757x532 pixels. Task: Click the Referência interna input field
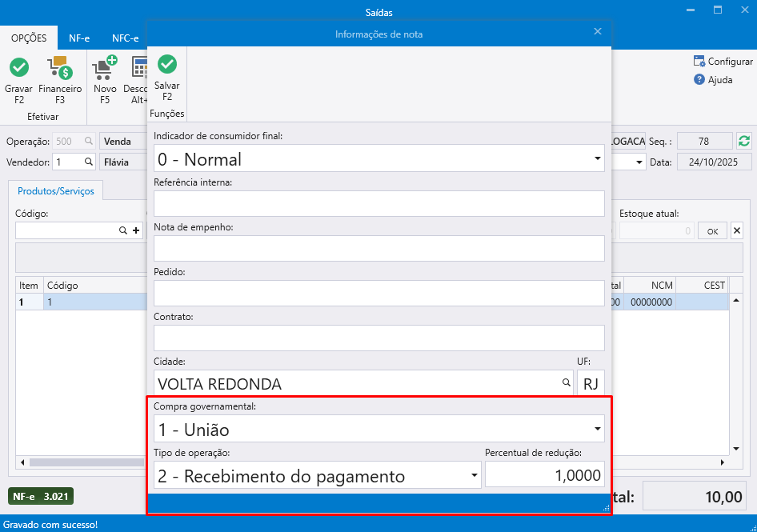[x=378, y=204]
